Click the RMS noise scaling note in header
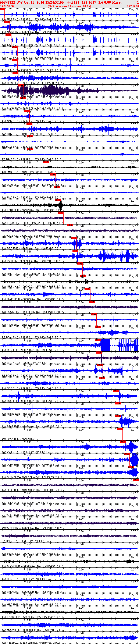The image size is (139, 644). (69, 6)
